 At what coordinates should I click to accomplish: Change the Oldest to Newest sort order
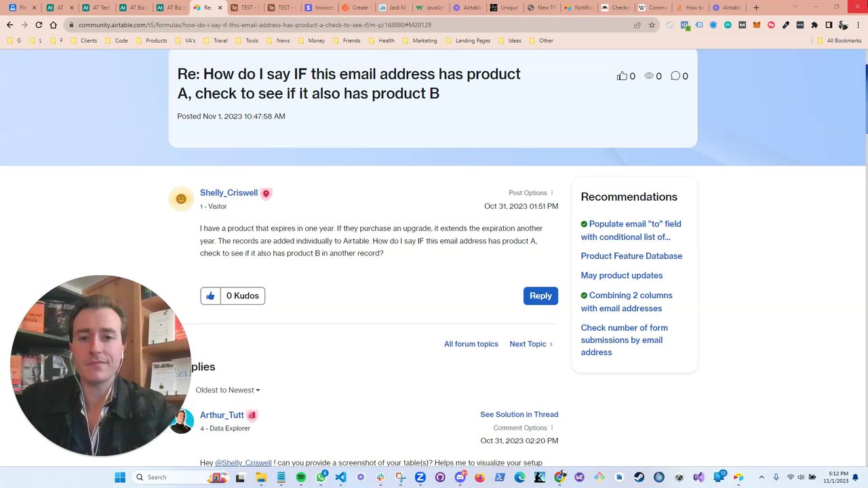tap(228, 390)
